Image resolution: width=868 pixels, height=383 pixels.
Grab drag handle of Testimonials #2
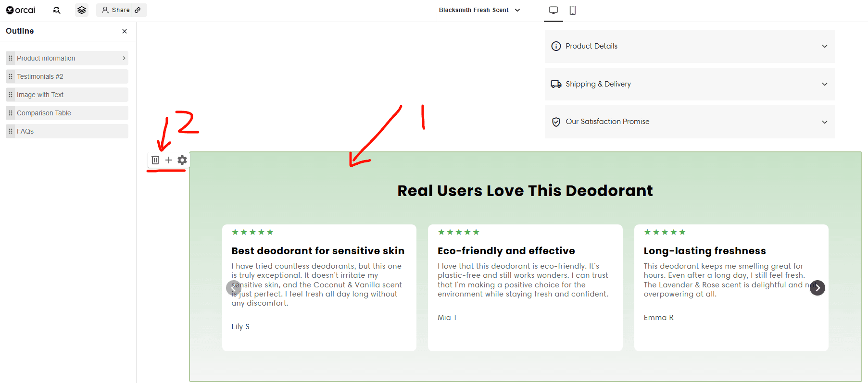(11, 76)
